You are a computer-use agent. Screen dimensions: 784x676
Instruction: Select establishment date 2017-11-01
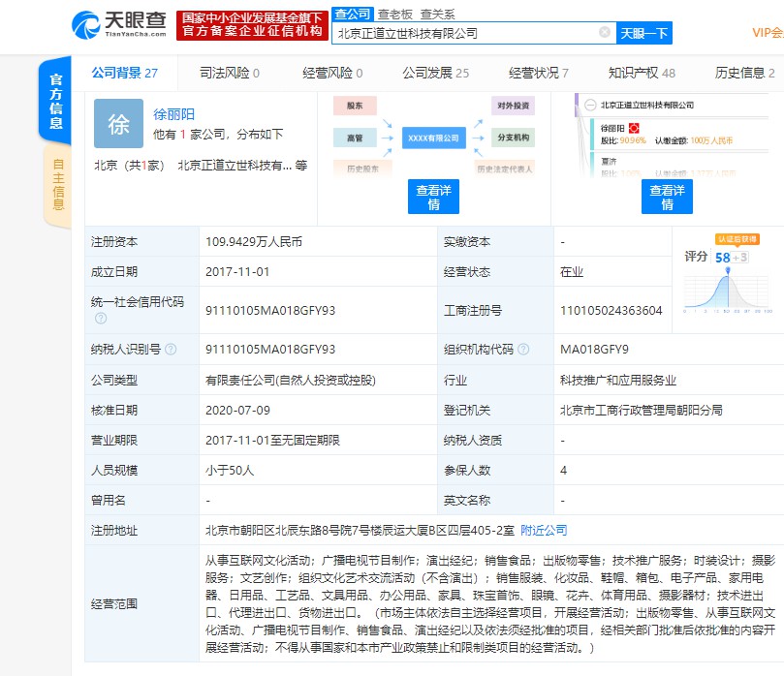[237, 272]
